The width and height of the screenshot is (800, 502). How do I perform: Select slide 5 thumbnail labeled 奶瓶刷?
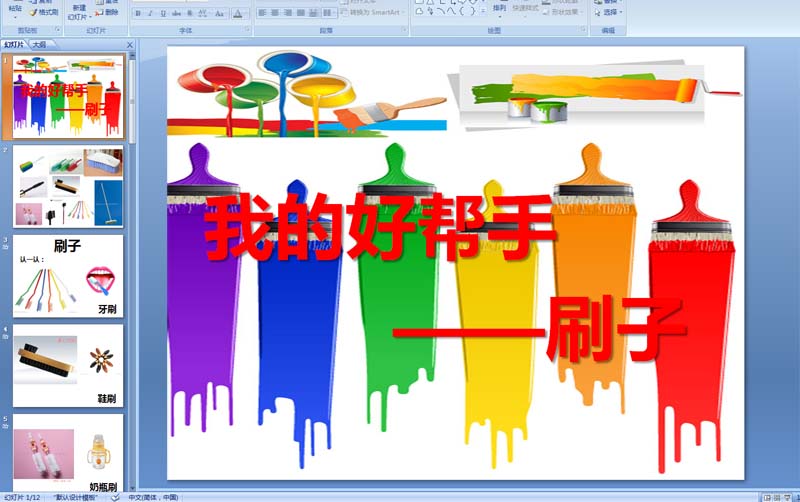click(x=68, y=453)
